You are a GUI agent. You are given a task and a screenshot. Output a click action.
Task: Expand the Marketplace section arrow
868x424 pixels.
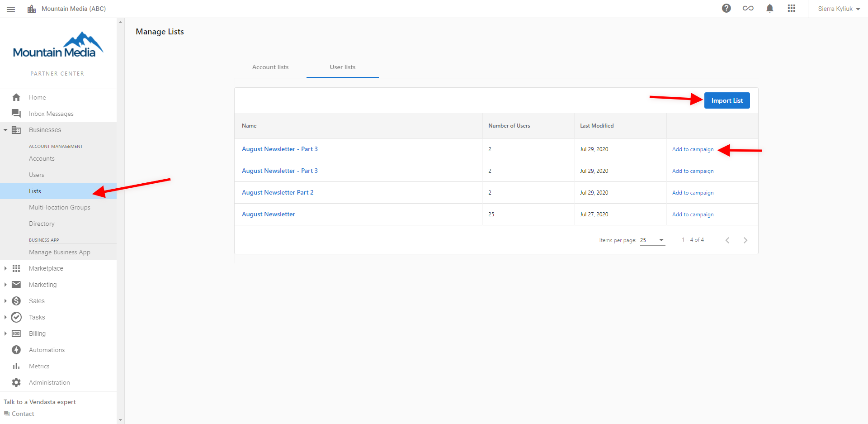pyautogui.click(x=5, y=268)
